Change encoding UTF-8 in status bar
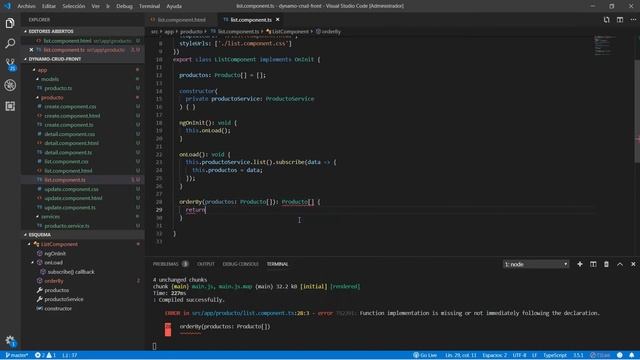640x360 pixels. coord(520,355)
